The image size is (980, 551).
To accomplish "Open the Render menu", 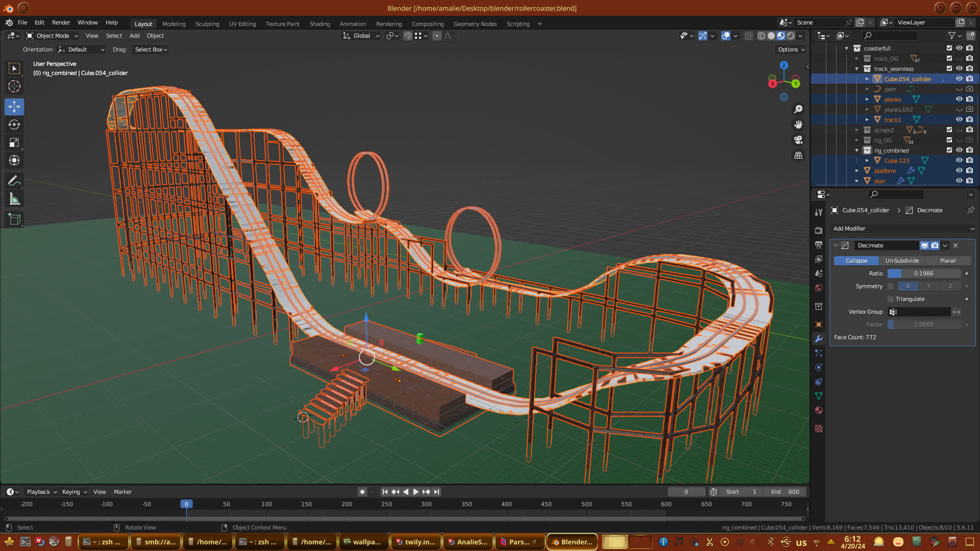I will tap(61, 22).
